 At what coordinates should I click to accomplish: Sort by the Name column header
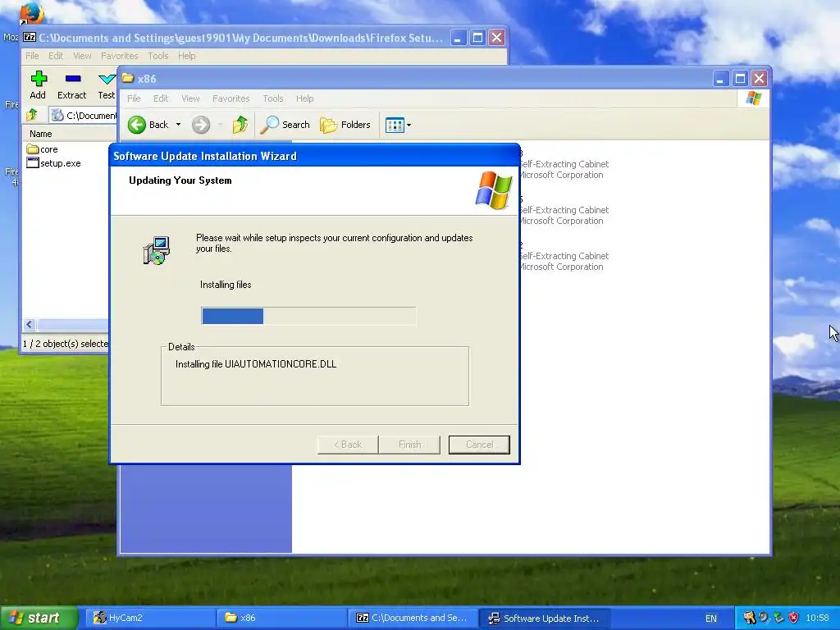click(x=41, y=134)
